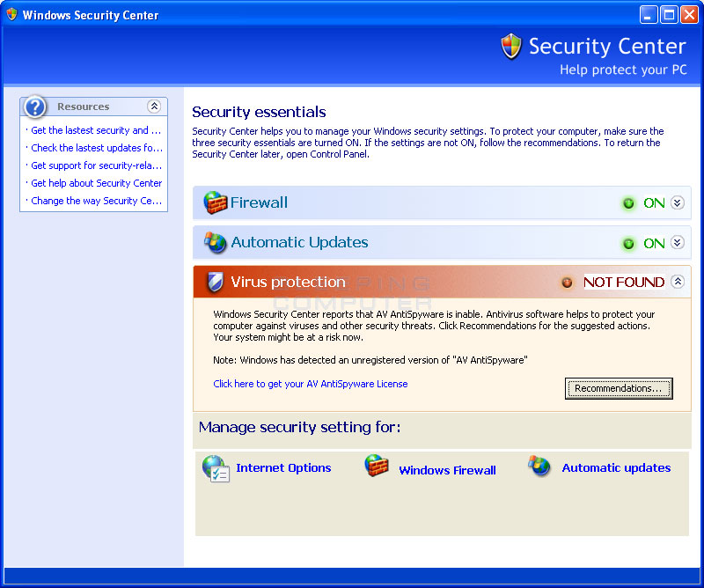
Task: Collapse the Resources panel
Action: [x=154, y=106]
